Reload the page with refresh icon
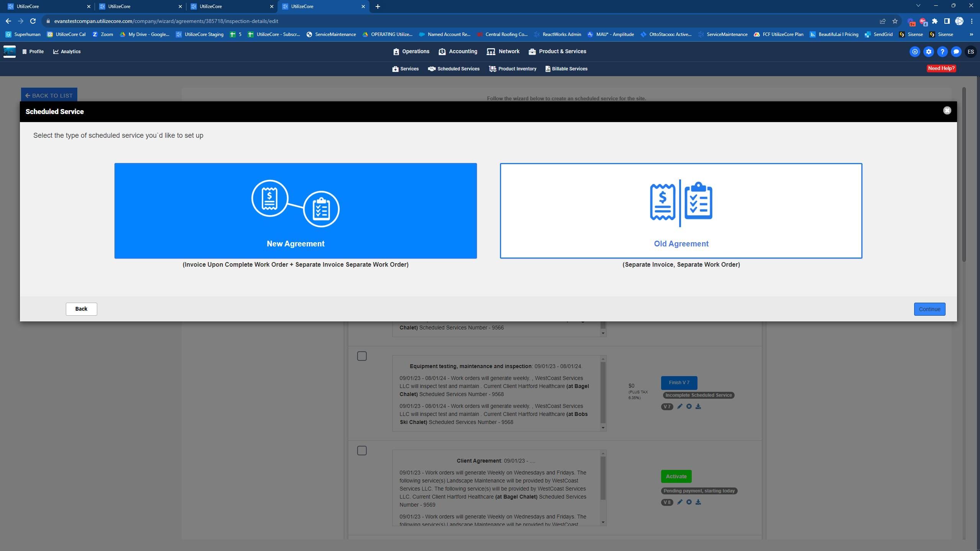Screen dimensions: 980x551 tap(33, 21)
